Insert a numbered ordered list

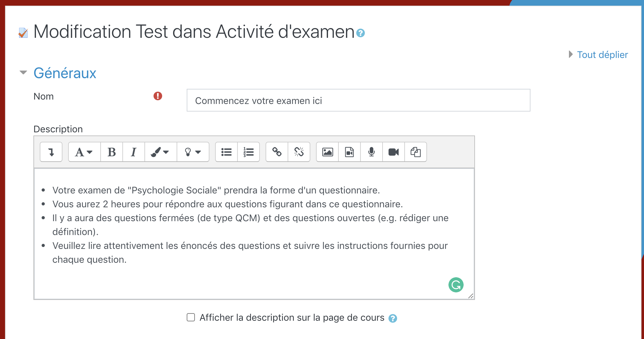click(249, 152)
